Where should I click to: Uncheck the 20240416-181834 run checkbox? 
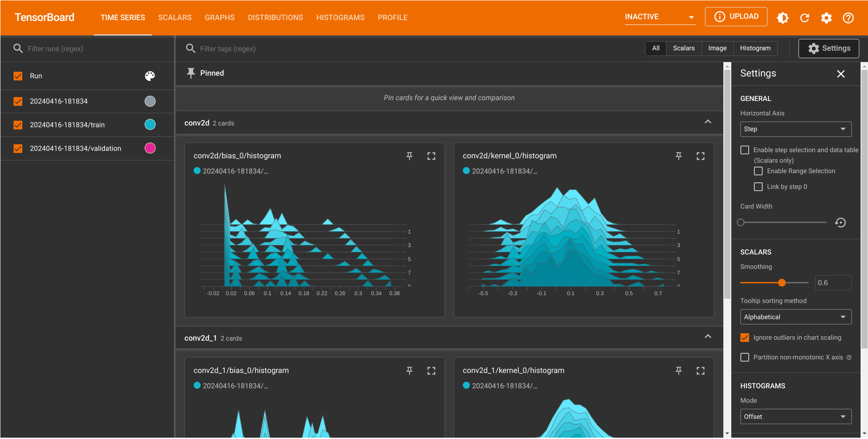[18, 101]
